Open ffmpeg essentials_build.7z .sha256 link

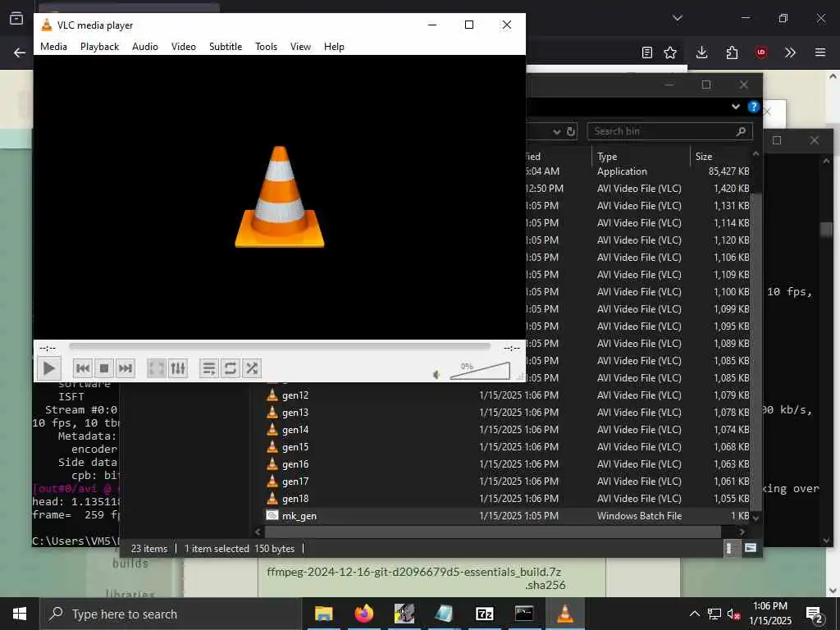[414, 578]
